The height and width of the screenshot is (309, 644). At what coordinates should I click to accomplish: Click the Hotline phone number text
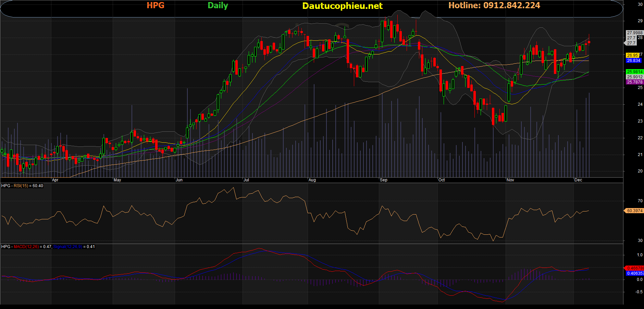coord(494,5)
